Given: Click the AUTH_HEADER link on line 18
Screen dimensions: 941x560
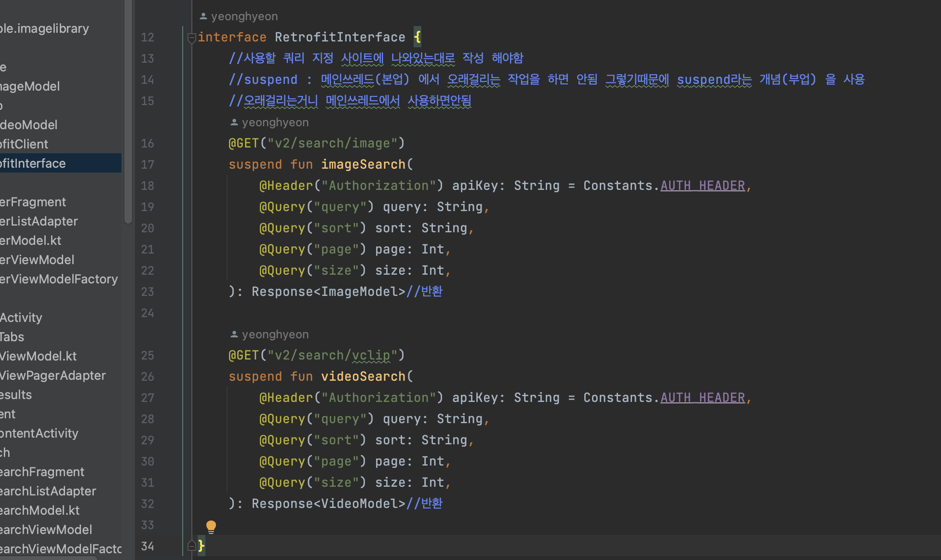Looking at the screenshot, I should click(x=704, y=186).
